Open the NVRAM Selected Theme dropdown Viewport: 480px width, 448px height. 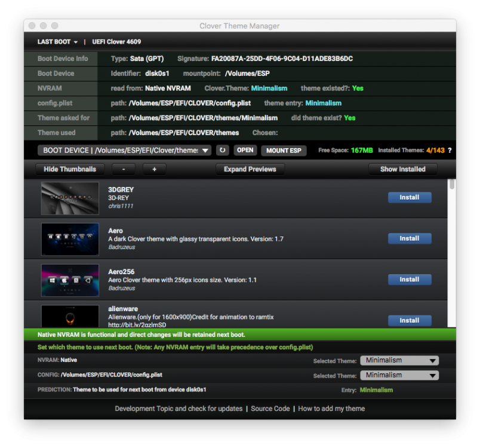(x=399, y=360)
